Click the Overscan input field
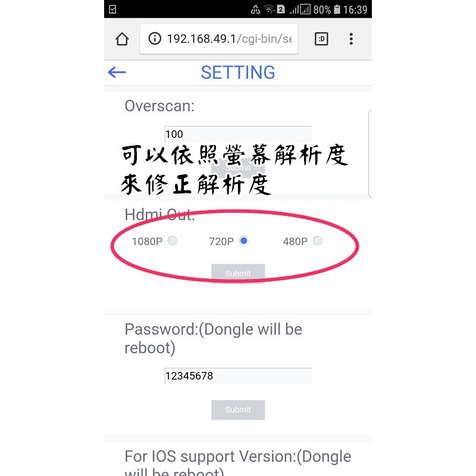The height and width of the screenshot is (476, 476). pyautogui.click(x=238, y=134)
